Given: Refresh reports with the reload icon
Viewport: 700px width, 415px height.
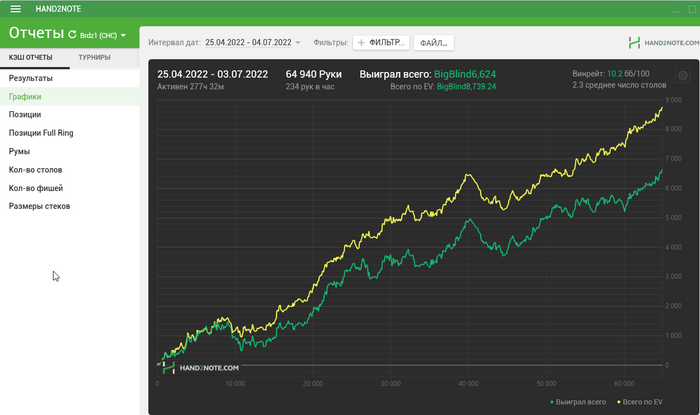Looking at the screenshot, I should (x=72, y=34).
